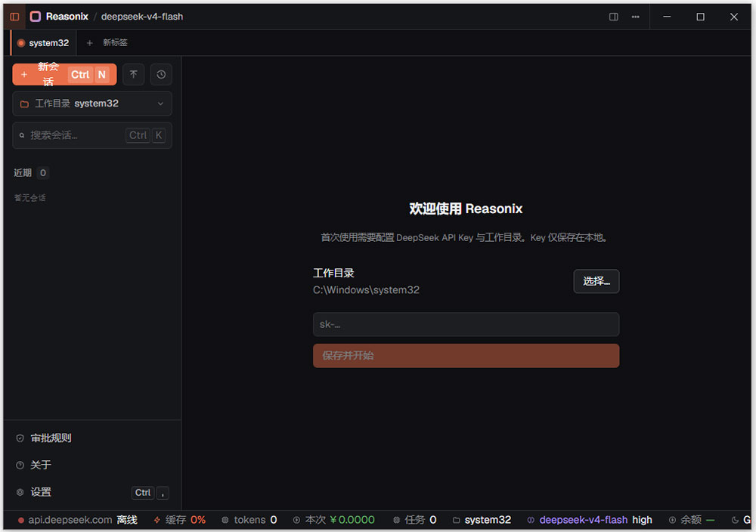Click the system32 folder entry in status bar
The width and height of the screenshot is (756, 532).
point(482,520)
